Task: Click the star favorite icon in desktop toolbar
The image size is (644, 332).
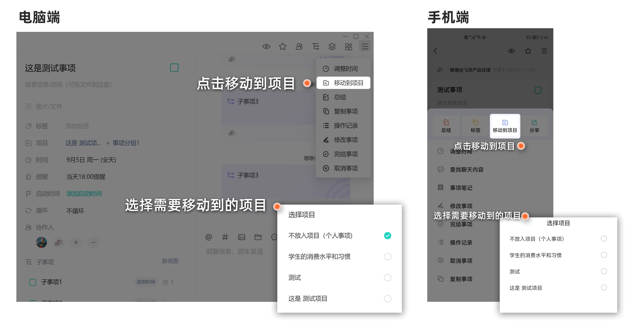Action: click(283, 47)
